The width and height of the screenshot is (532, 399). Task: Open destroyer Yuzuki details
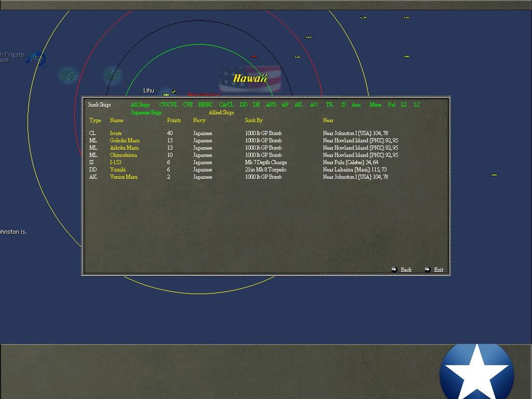coord(118,170)
